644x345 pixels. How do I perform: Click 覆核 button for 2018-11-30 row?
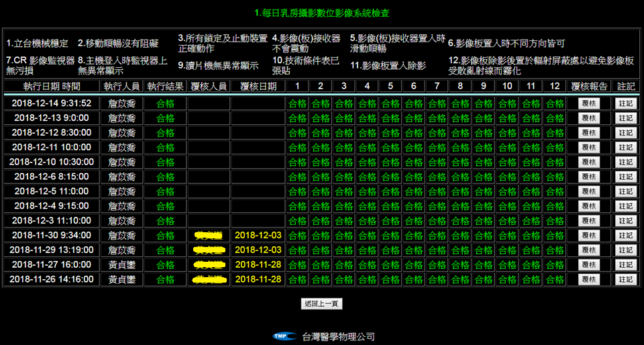pos(588,236)
